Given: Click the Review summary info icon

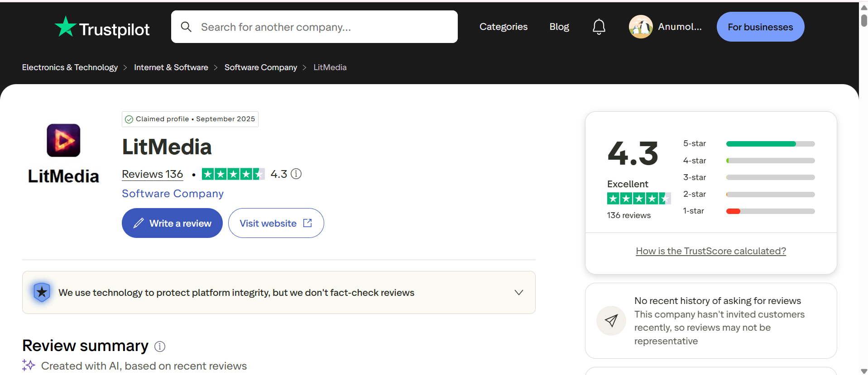Looking at the screenshot, I should click(160, 347).
